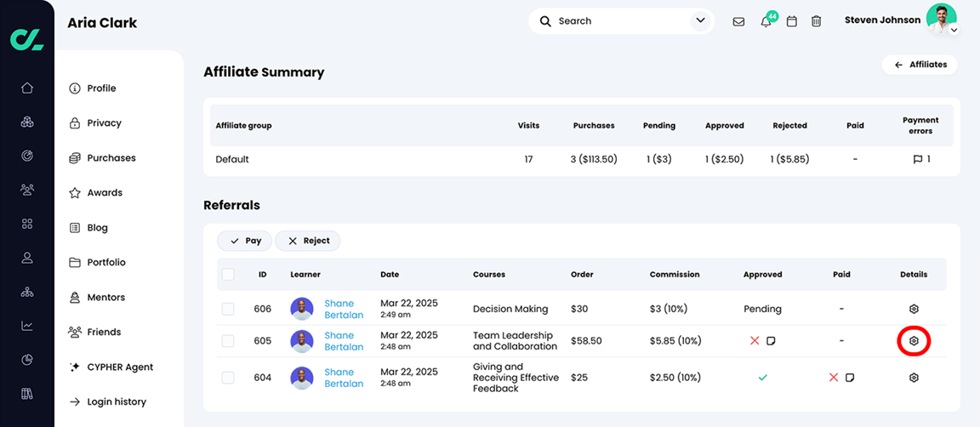
Task: Open the trash bin icon in header
Action: click(x=817, y=21)
